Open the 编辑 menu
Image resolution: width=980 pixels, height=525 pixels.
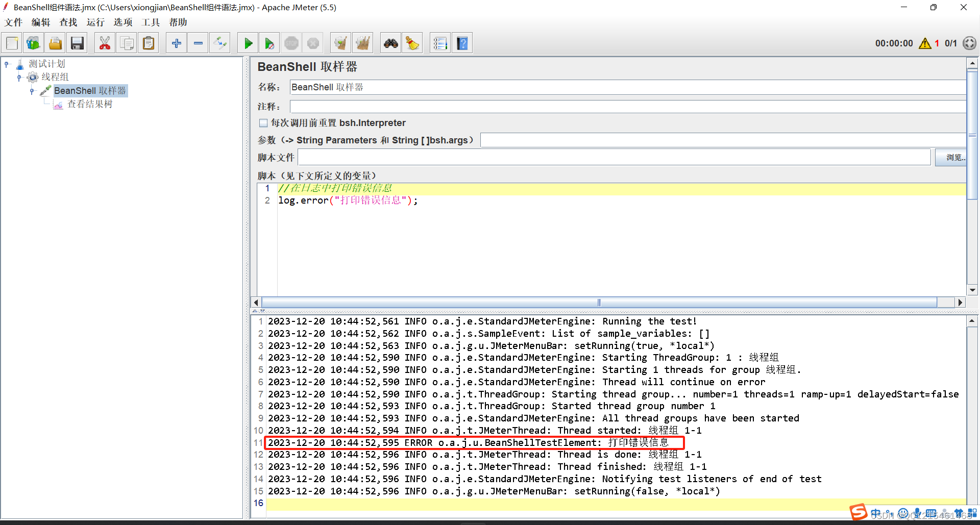click(x=41, y=22)
